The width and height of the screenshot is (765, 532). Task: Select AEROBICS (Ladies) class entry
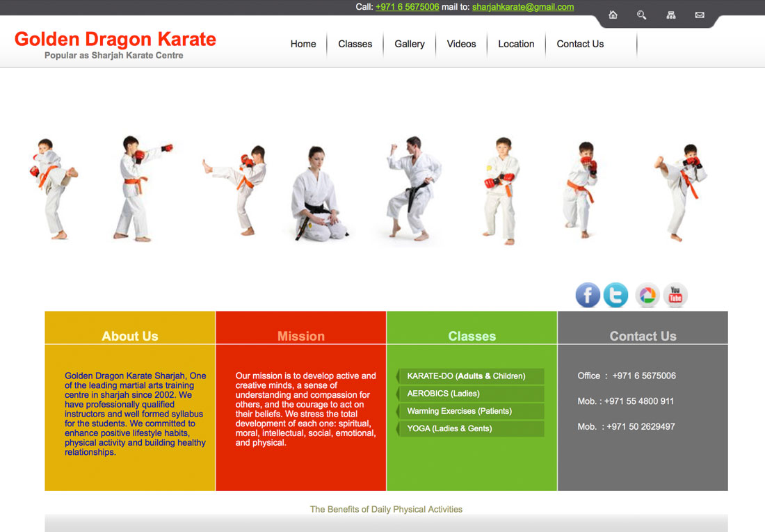pyautogui.click(x=470, y=393)
